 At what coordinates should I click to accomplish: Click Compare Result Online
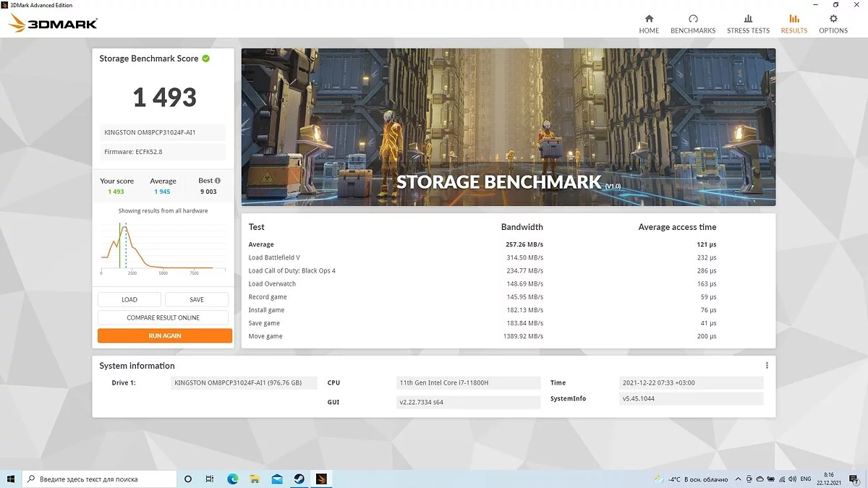pyautogui.click(x=163, y=318)
